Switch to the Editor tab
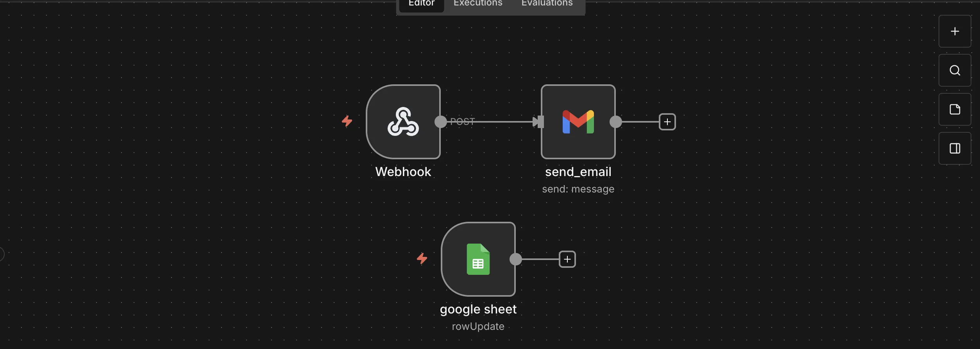This screenshot has height=349, width=980. 422,4
